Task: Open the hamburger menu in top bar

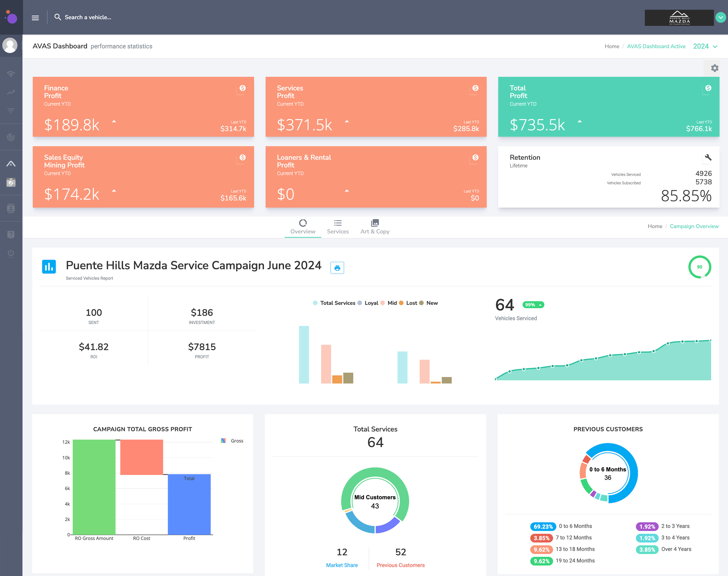Action: 35,18
